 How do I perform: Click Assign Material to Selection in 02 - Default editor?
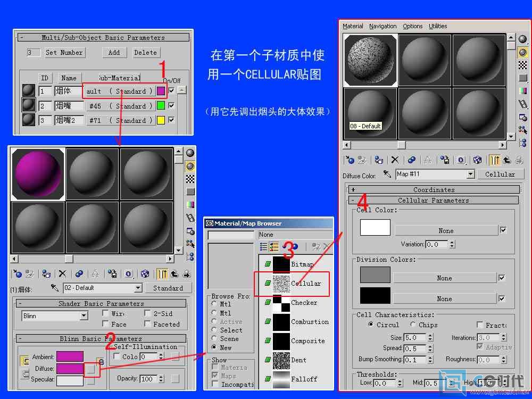point(46,274)
